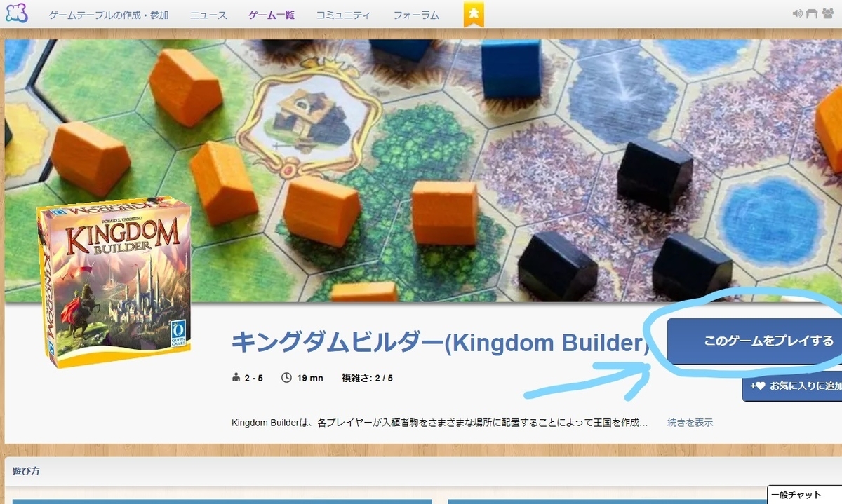The width and height of the screenshot is (842, 504).
Task: Open the players group icon
Action: tap(828, 13)
